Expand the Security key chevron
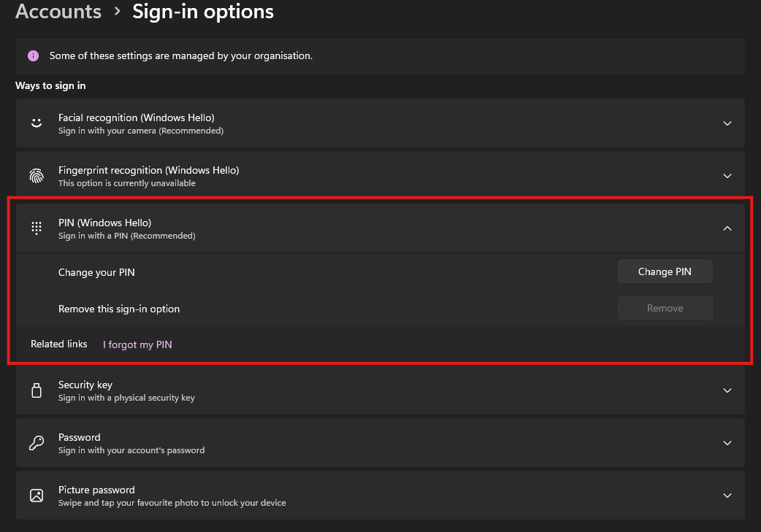This screenshot has height=532, width=761. click(727, 390)
